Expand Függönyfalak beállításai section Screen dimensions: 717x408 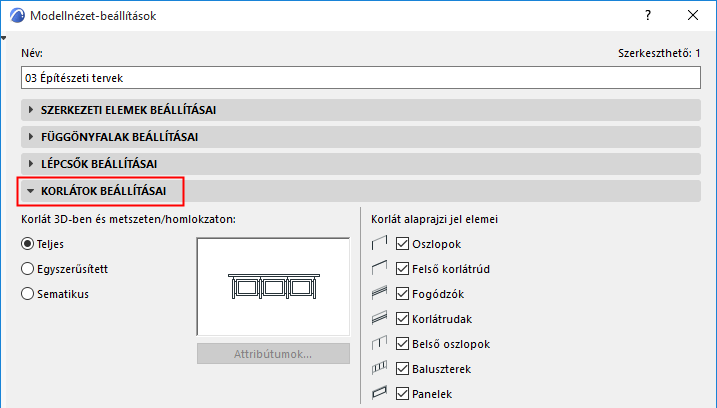point(361,137)
